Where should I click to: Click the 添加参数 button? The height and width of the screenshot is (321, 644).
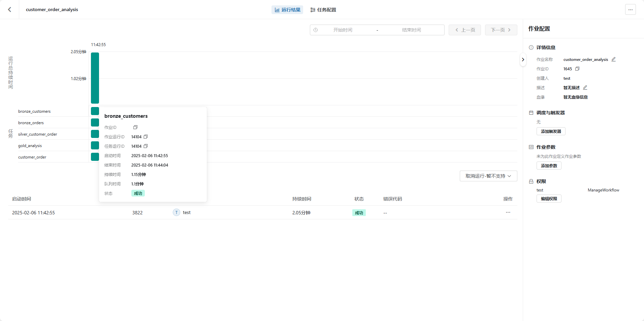549,166
